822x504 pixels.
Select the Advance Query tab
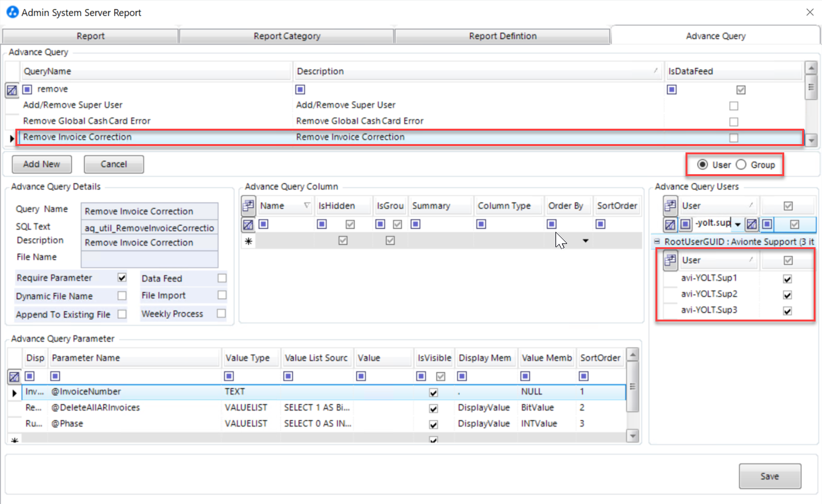pos(716,36)
